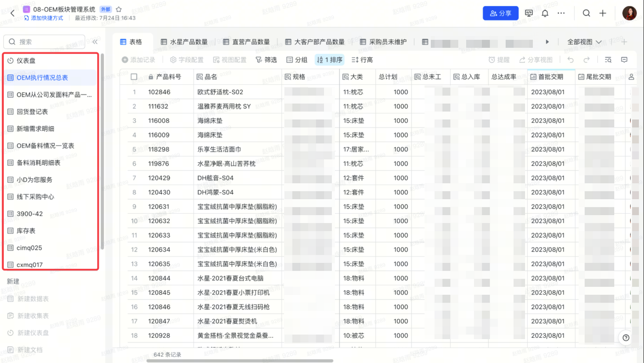Click the redo arrow icon
The width and height of the screenshot is (644, 363).
(x=586, y=60)
